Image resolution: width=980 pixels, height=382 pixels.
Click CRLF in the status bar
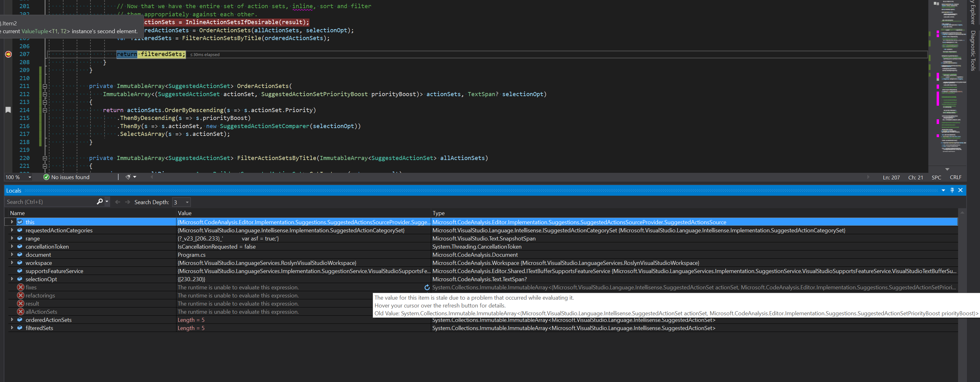[956, 177]
